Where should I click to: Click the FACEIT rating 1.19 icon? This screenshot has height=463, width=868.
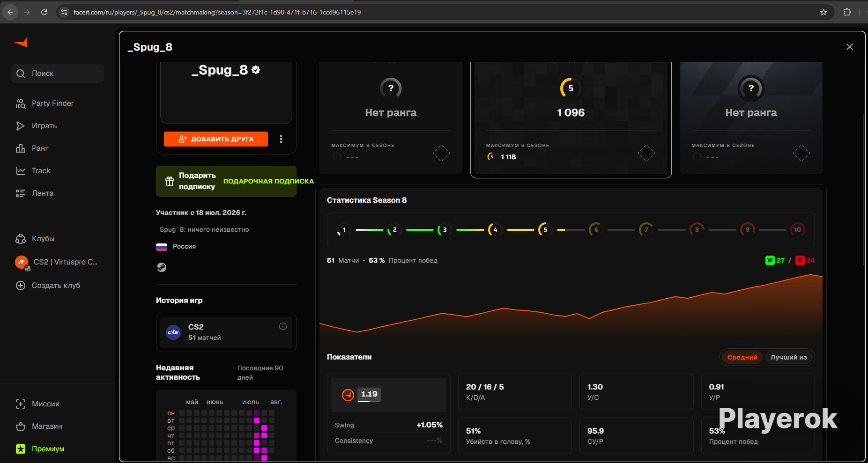click(x=348, y=395)
